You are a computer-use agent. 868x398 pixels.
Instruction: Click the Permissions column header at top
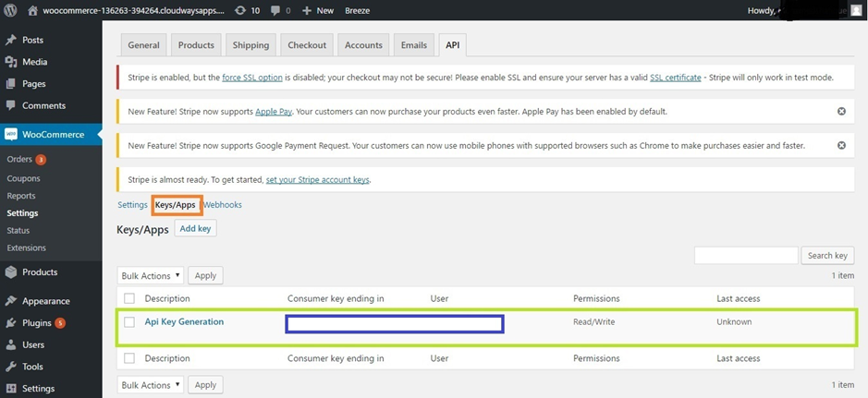point(596,298)
